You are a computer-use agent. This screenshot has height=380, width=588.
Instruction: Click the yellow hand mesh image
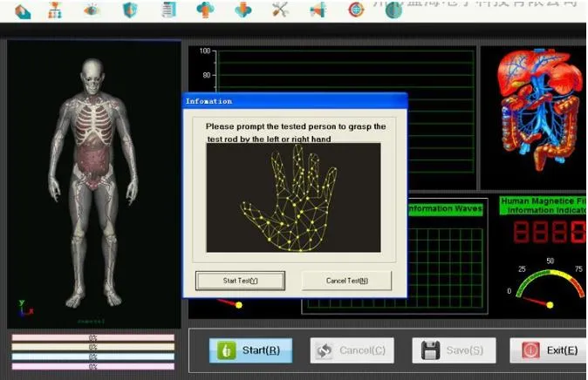[293, 198]
